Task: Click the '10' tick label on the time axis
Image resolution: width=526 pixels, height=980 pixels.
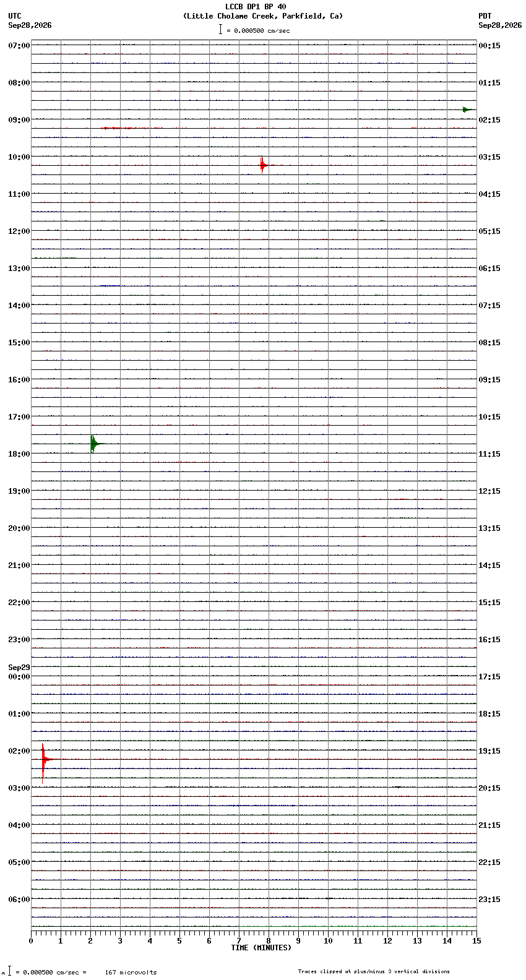Action: tap(328, 941)
